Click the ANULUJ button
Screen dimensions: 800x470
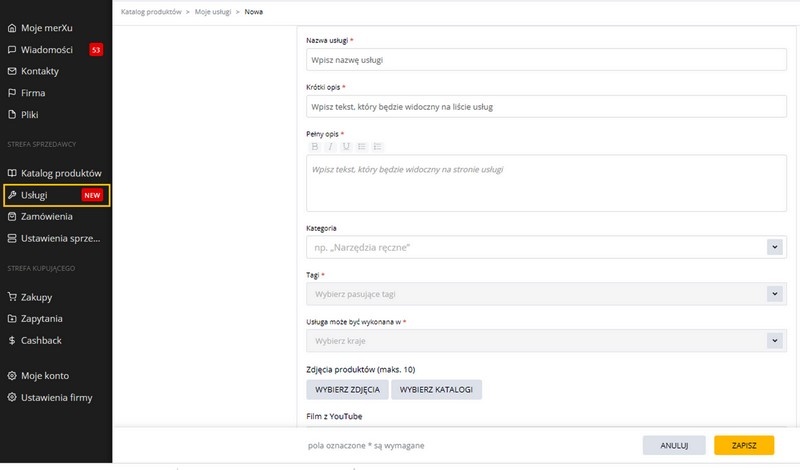(674, 446)
